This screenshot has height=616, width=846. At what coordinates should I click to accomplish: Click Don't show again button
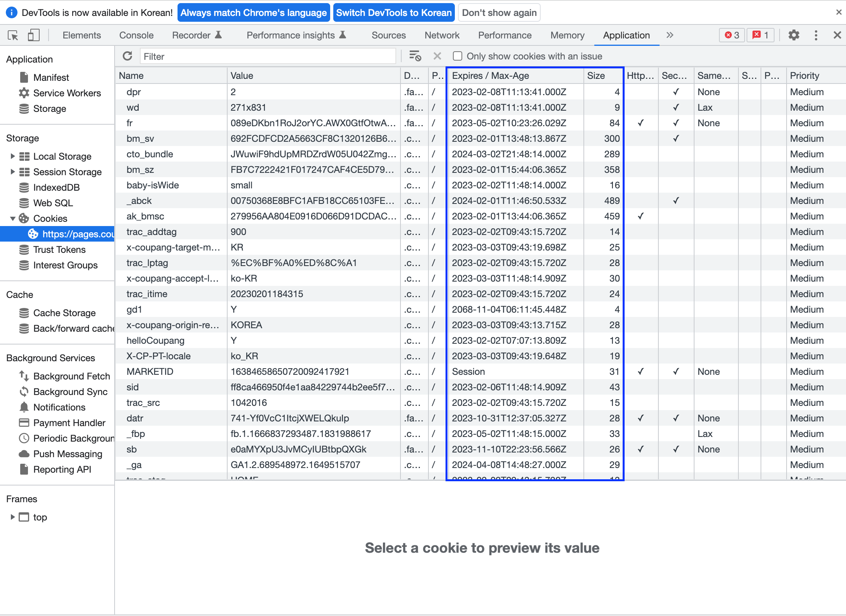pos(499,13)
